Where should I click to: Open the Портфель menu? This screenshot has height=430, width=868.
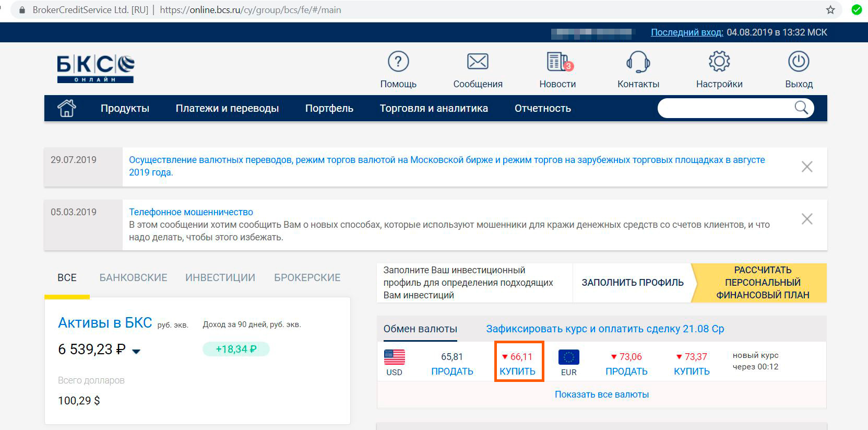tap(329, 108)
